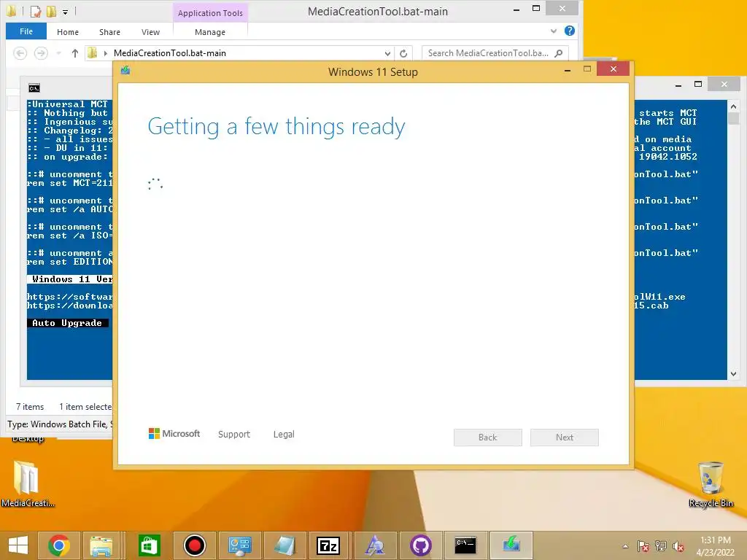Click the Application Tools contextual tab
747x560 pixels.
click(210, 13)
